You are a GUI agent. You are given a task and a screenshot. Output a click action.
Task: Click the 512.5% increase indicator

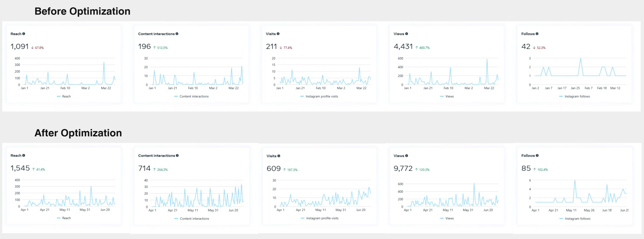160,48
